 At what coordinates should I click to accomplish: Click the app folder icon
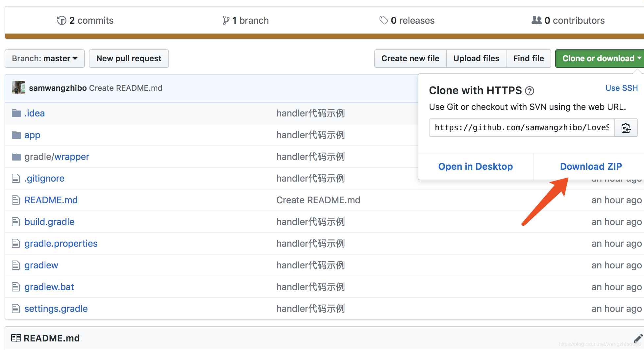16,135
